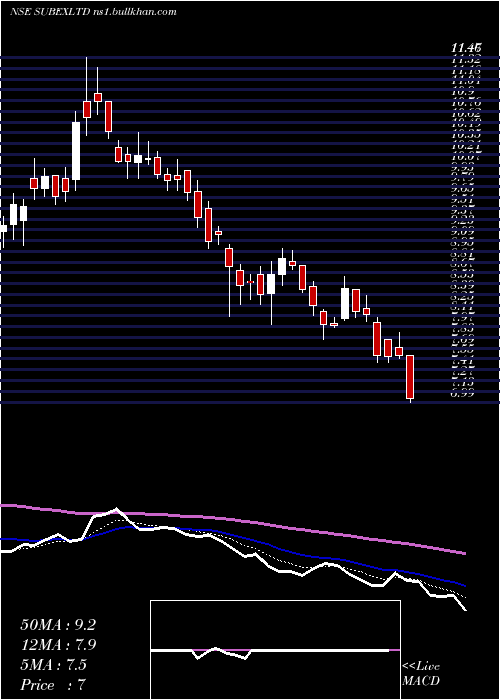Click the MACD indicator panel box
This screenshot has height=700, width=500.
coord(275,650)
